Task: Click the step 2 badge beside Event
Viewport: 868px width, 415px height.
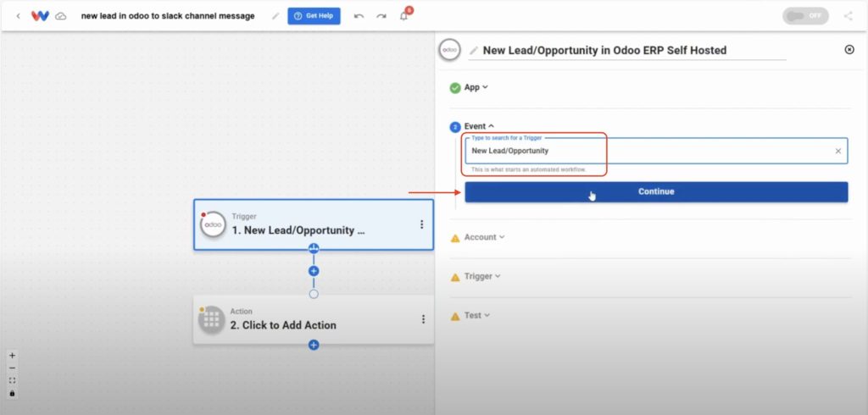Action: point(455,127)
